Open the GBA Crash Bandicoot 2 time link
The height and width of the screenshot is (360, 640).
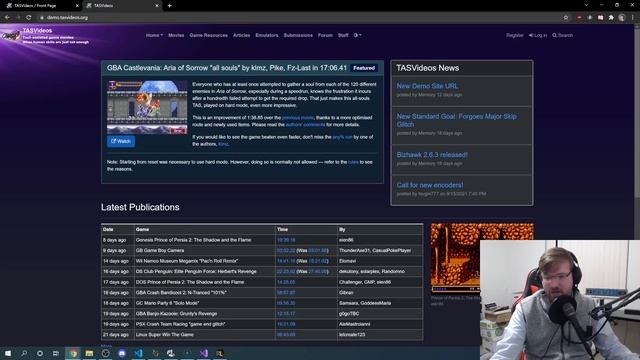[x=286, y=293]
